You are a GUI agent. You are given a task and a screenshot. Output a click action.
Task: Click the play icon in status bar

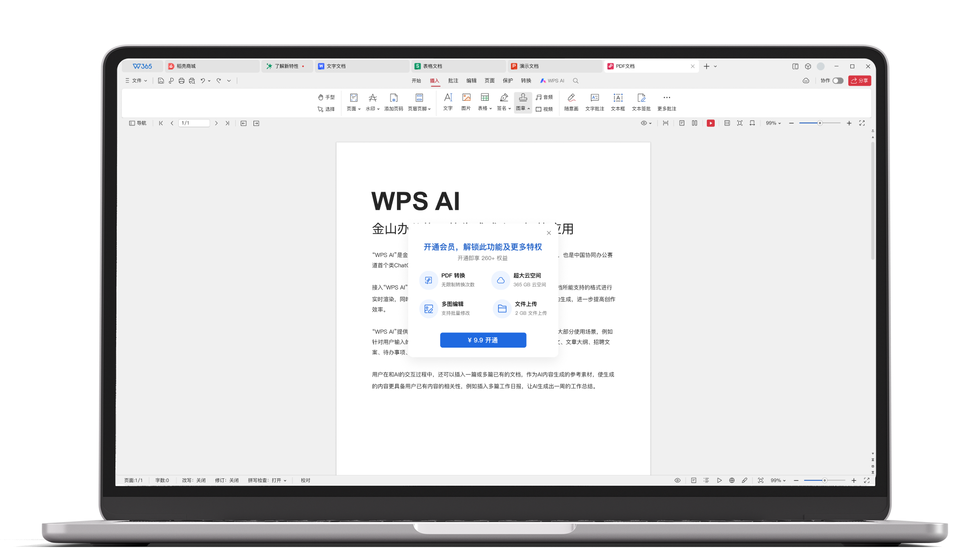(x=719, y=480)
